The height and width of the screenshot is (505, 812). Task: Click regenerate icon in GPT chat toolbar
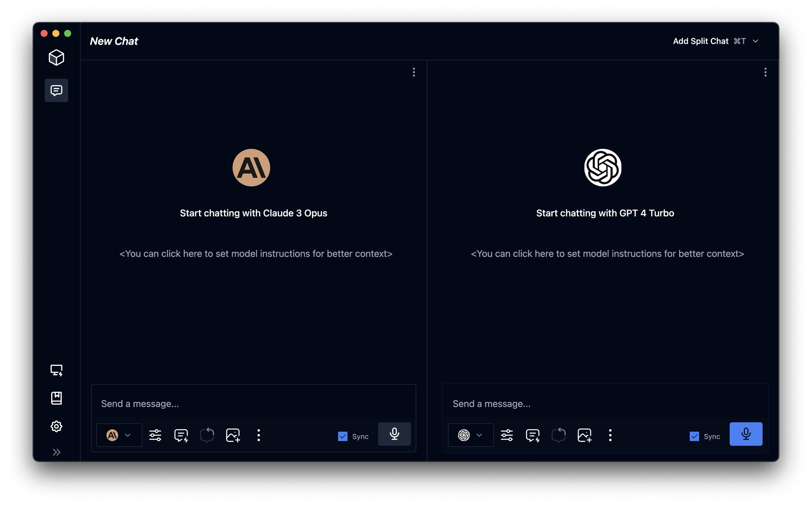click(x=559, y=435)
